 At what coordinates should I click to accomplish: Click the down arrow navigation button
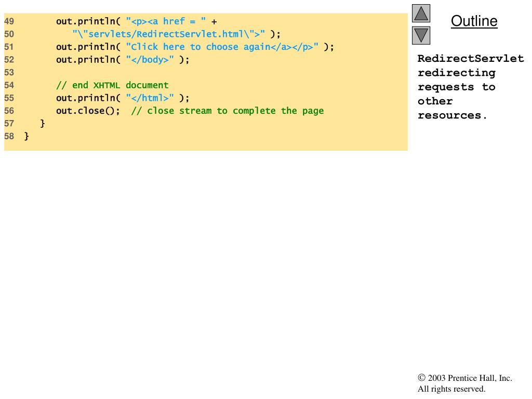coord(421,35)
